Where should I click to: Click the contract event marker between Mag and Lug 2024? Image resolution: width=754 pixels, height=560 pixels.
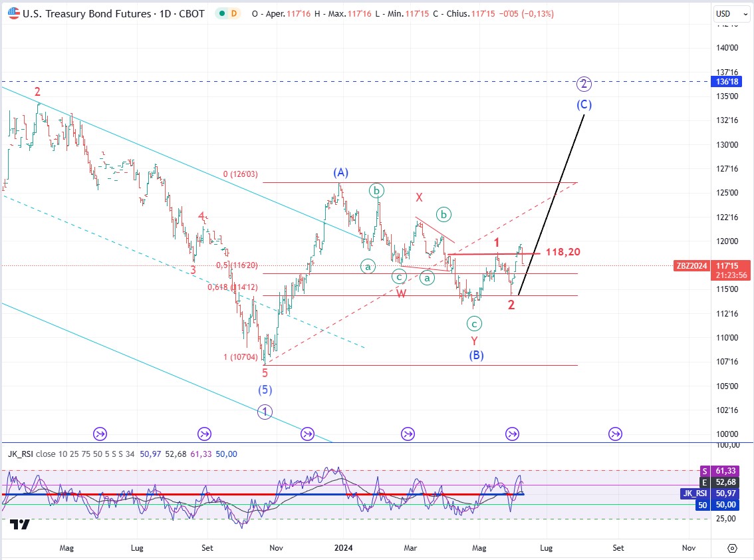512,434
